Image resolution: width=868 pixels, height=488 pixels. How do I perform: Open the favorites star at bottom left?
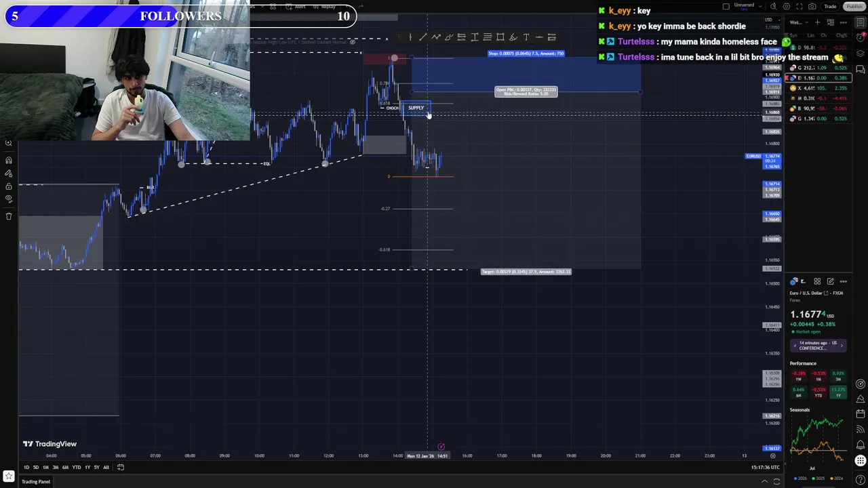point(9,477)
